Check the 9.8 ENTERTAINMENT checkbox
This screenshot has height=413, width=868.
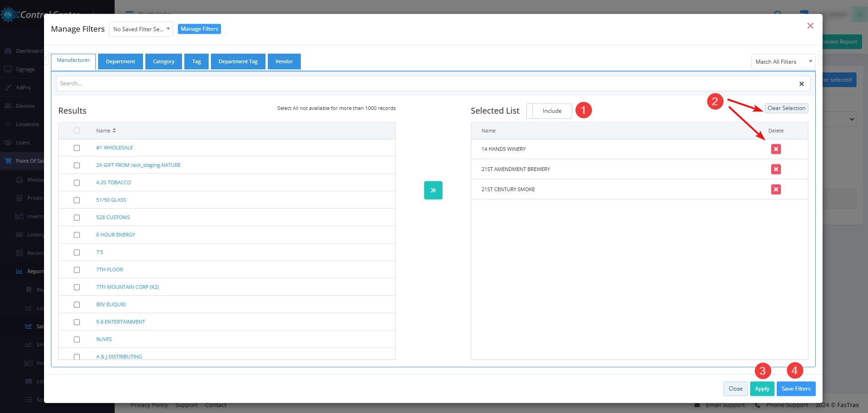click(x=77, y=322)
